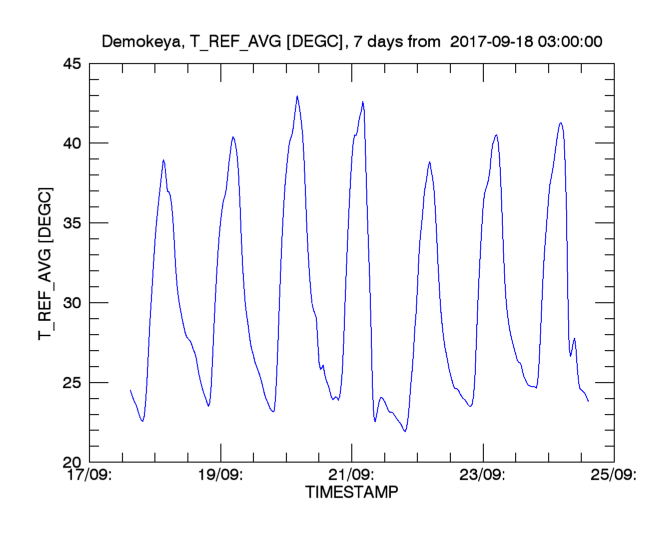This screenshot has height=533, width=666.
Task: Select the 40 y-axis tick label
Action: pyautogui.click(x=73, y=143)
